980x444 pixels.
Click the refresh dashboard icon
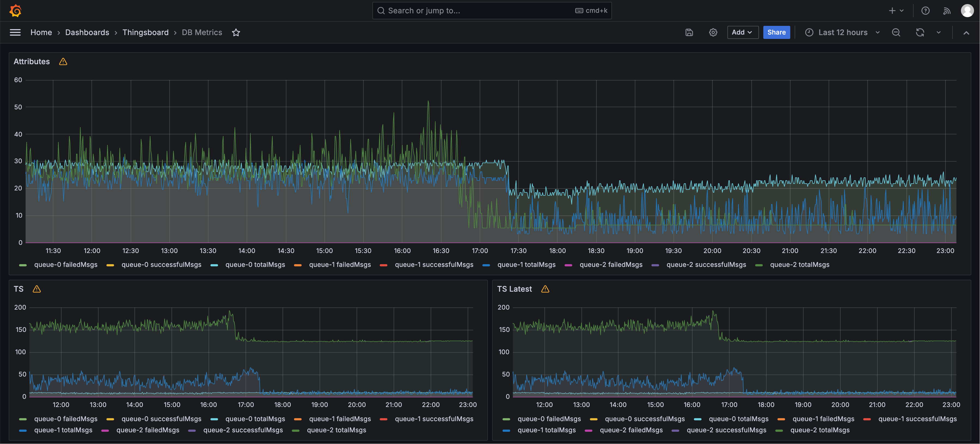coord(920,33)
